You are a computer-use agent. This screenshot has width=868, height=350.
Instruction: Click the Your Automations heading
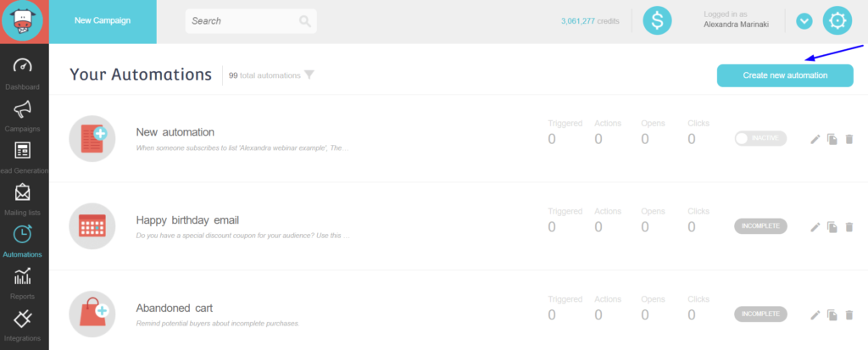(141, 75)
